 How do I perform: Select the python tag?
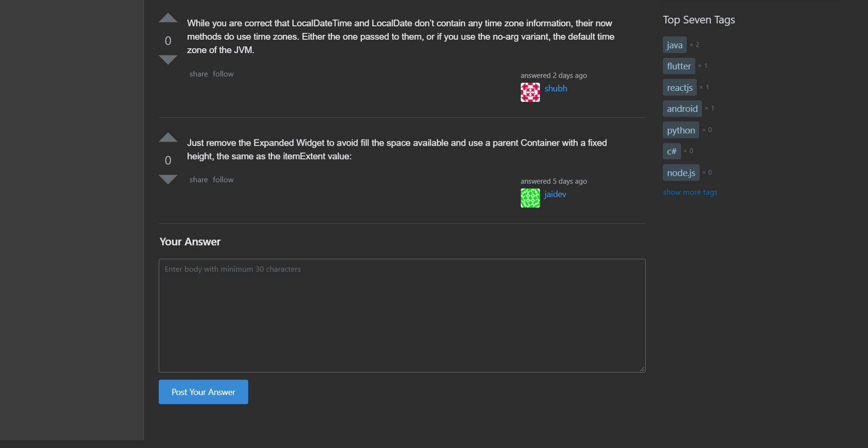pos(681,130)
